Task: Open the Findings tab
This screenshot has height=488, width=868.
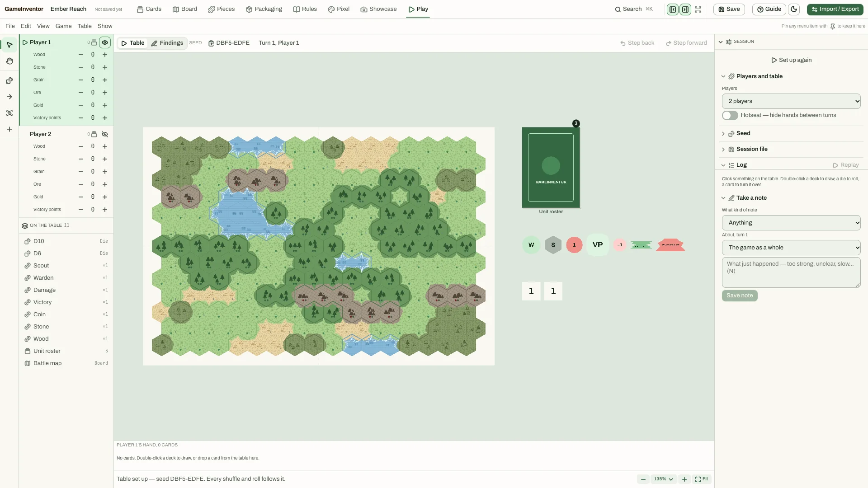Action: click(x=167, y=43)
